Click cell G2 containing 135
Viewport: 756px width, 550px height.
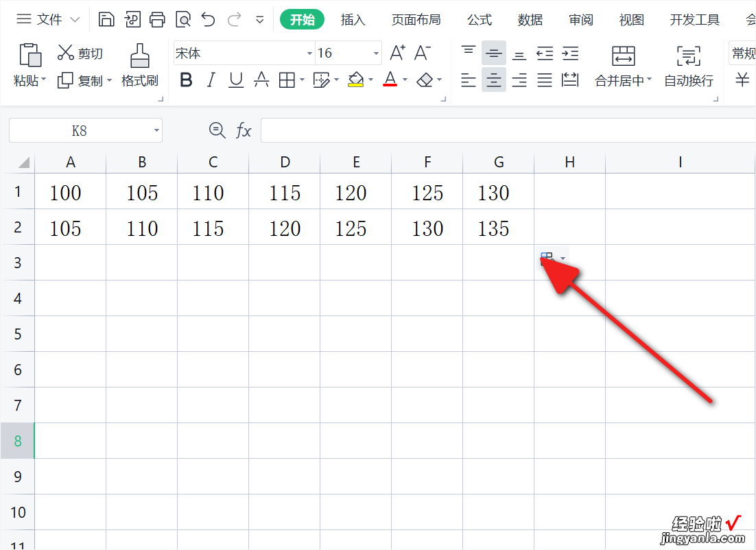pos(499,228)
